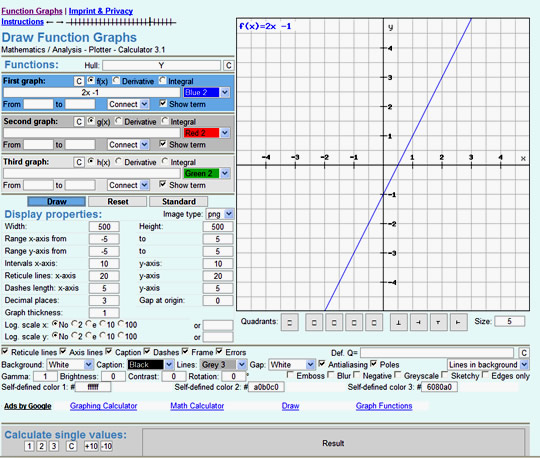Open the Instructions link
This screenshot has width=540, height=458.
coord(22,22)
